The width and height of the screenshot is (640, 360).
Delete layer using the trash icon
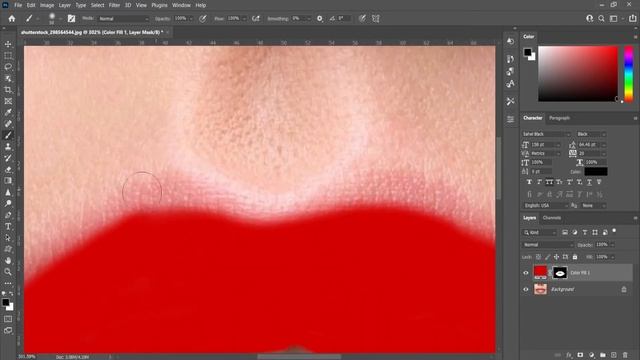625,355
